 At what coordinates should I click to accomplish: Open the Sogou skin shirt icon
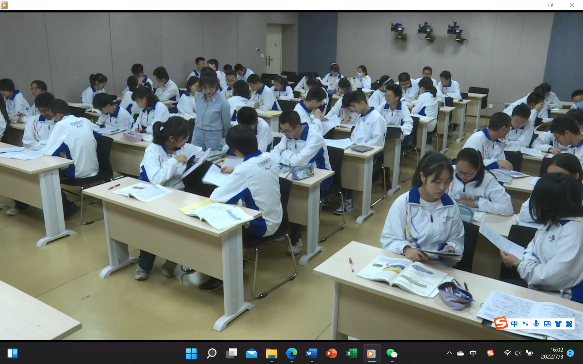click(558, 324)
